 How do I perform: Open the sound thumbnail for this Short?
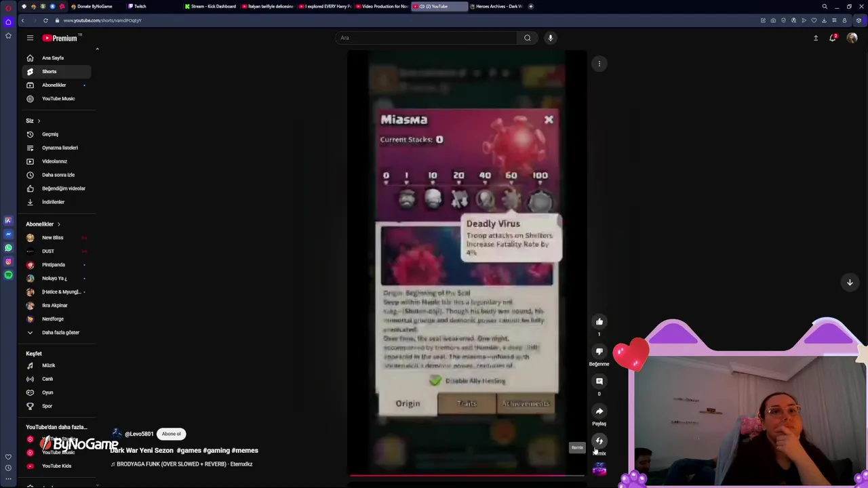click(599, 469)
